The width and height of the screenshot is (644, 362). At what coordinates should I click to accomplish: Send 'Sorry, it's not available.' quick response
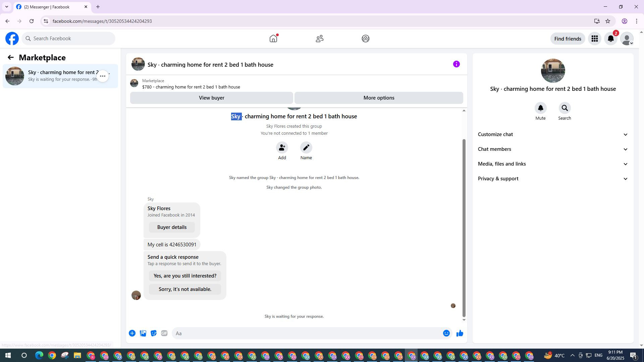(x=185, y=289)
